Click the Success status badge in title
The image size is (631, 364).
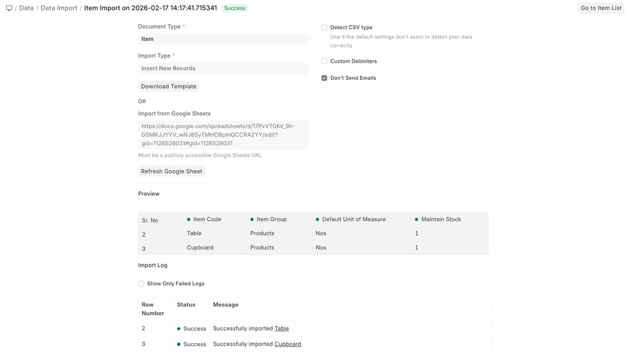click(x=234, y=9)
